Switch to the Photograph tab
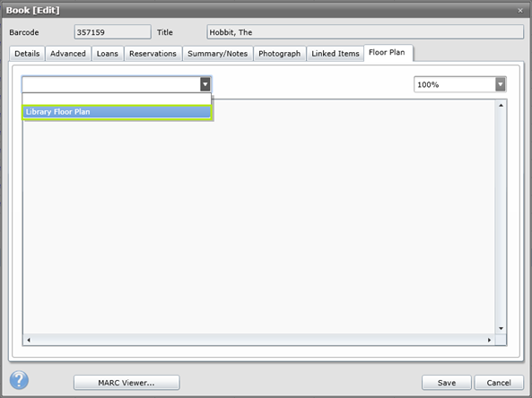 (280, 54)
